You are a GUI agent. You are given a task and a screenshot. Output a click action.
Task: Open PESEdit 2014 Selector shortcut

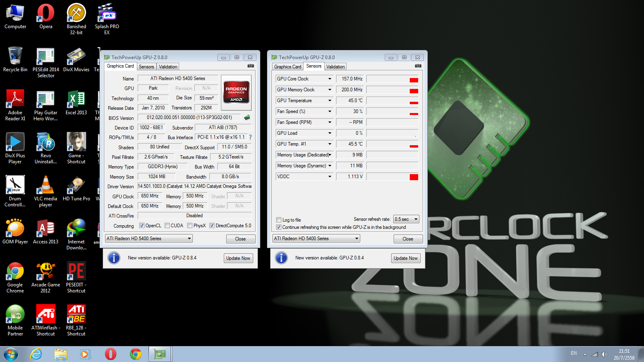tap(46, 62)
